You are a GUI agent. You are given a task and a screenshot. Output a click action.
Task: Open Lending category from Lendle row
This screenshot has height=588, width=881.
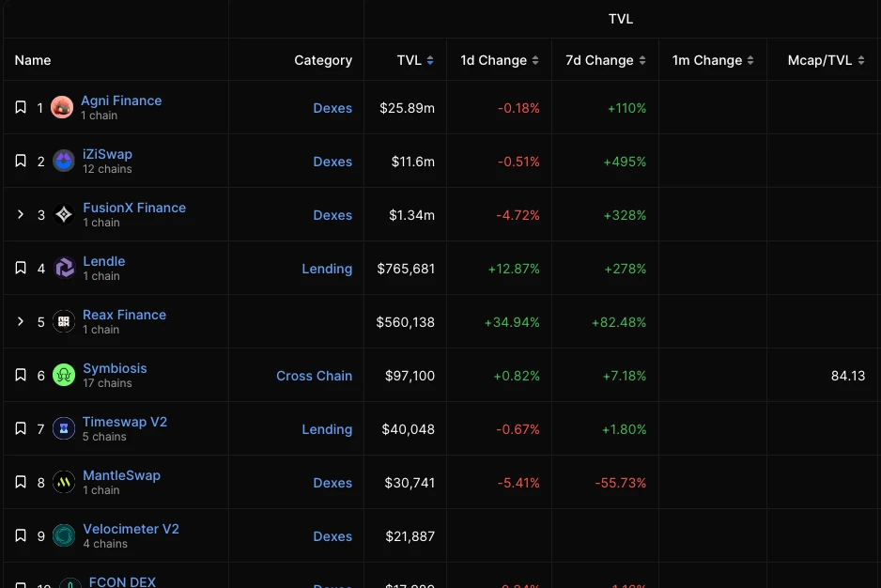click(x=327, y=269)
